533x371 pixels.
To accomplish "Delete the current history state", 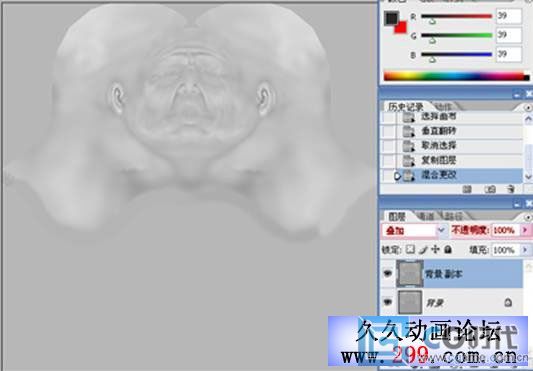I will click(510, 189).
